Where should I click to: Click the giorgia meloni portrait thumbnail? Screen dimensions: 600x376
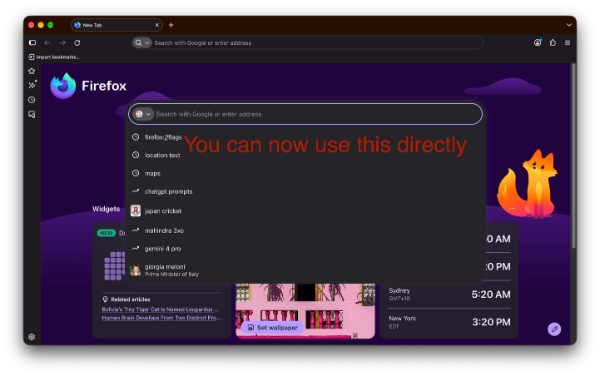135,270
